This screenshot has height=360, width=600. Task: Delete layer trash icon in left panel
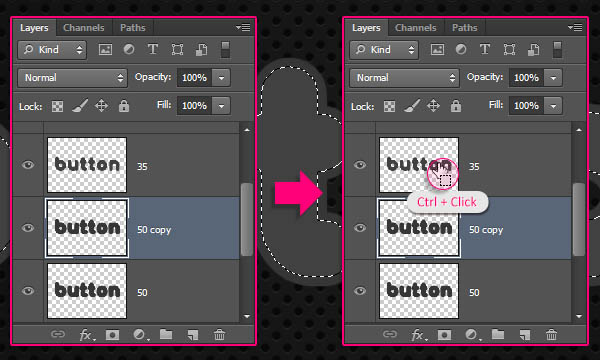(x=219, y=335)
